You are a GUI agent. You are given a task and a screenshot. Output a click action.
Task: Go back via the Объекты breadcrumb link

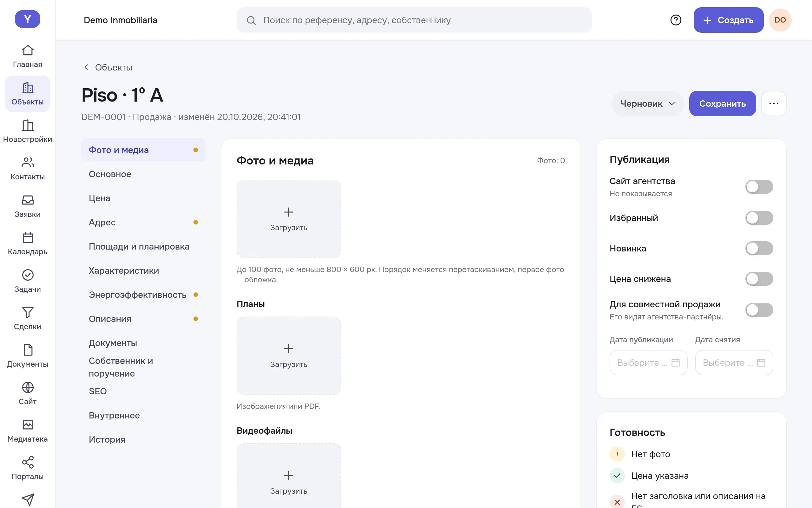point(108,68)
